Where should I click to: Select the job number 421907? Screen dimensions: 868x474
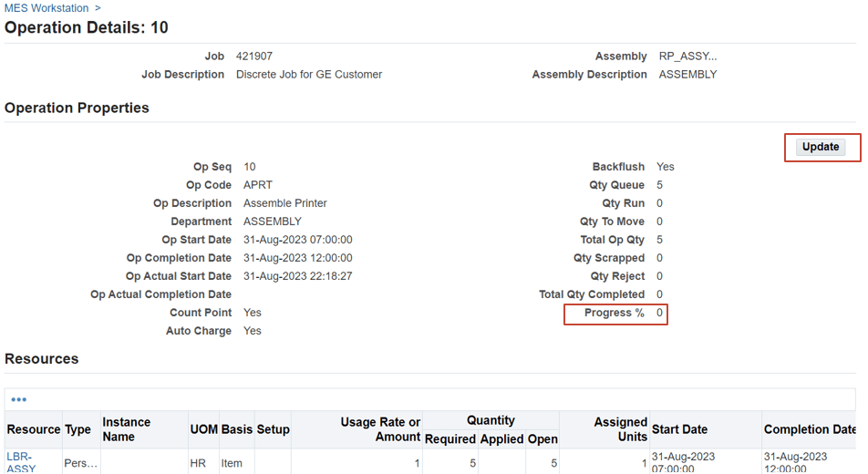tap(254, 56)
